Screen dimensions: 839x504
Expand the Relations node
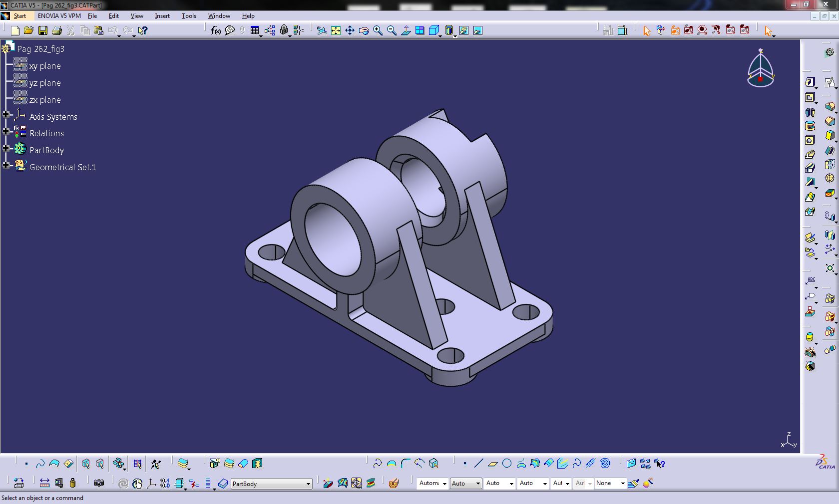[6, 132]
